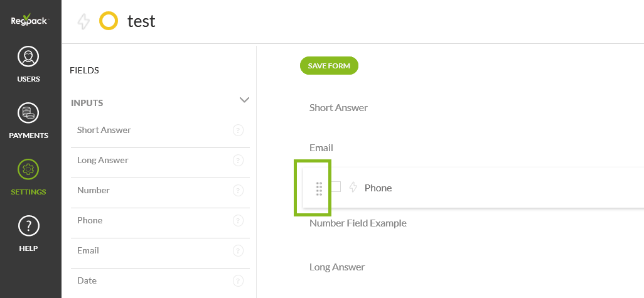Show help tooltip for Long Answer input

coord(238,161)
